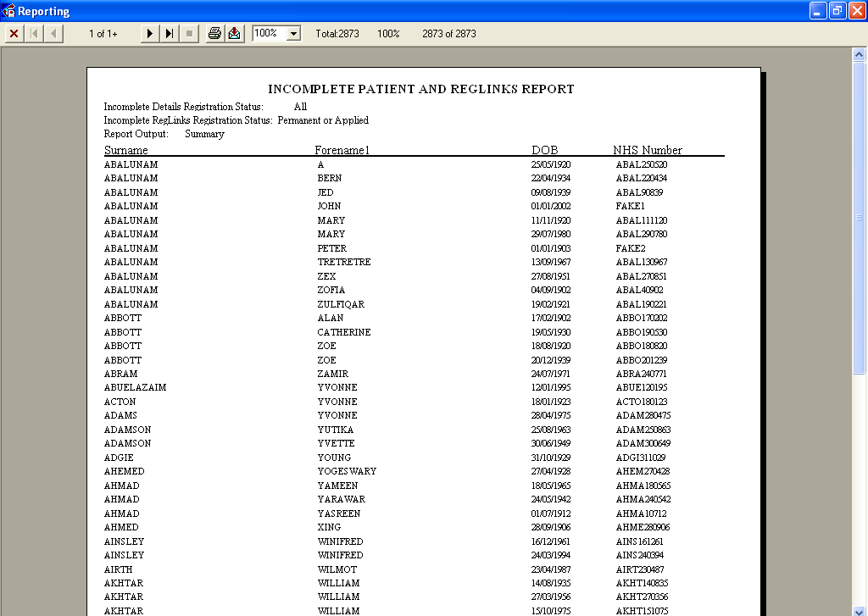Click surname ABUELAZAIM
Screen dimensions: 868x616
(135, 387)
